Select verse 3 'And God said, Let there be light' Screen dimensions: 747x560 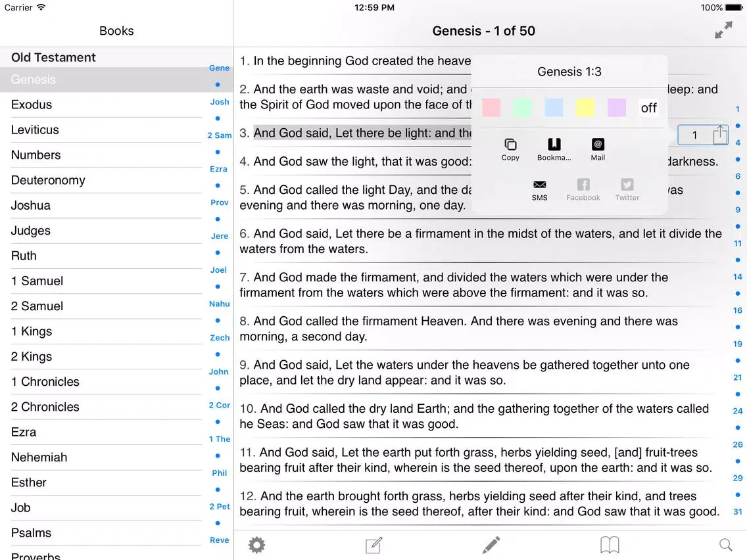[355, 133]
